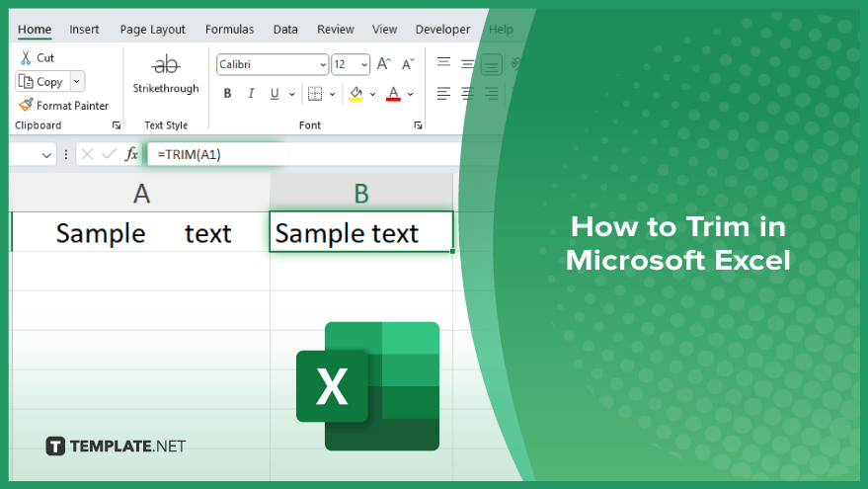Align text right
This screenshot has height=489, width=868.
[x=491, y=94]
